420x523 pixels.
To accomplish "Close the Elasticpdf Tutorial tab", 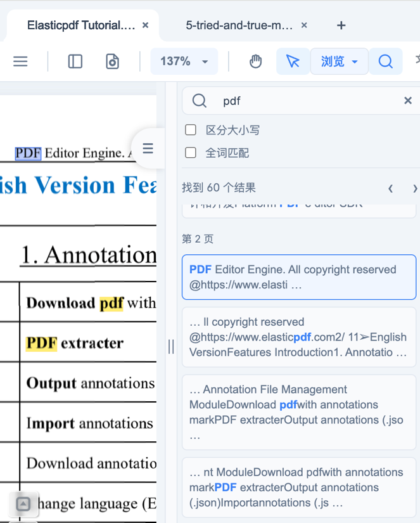I will pos(145,25).
